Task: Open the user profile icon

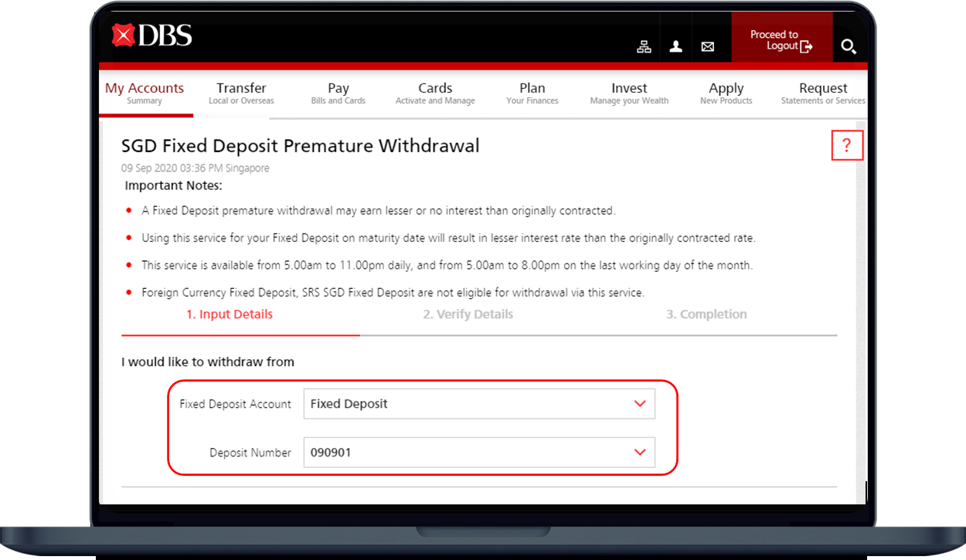Action: tap(675, 46)
